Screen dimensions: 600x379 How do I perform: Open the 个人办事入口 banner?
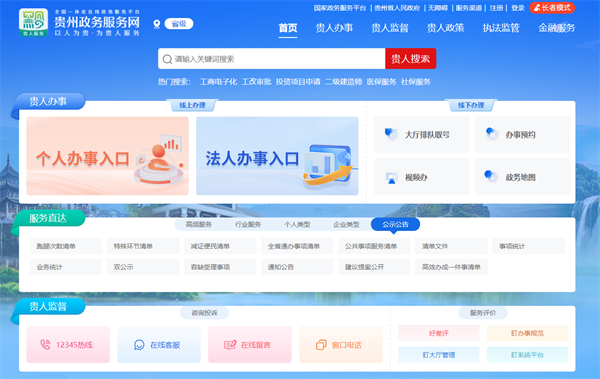point(108,156)
